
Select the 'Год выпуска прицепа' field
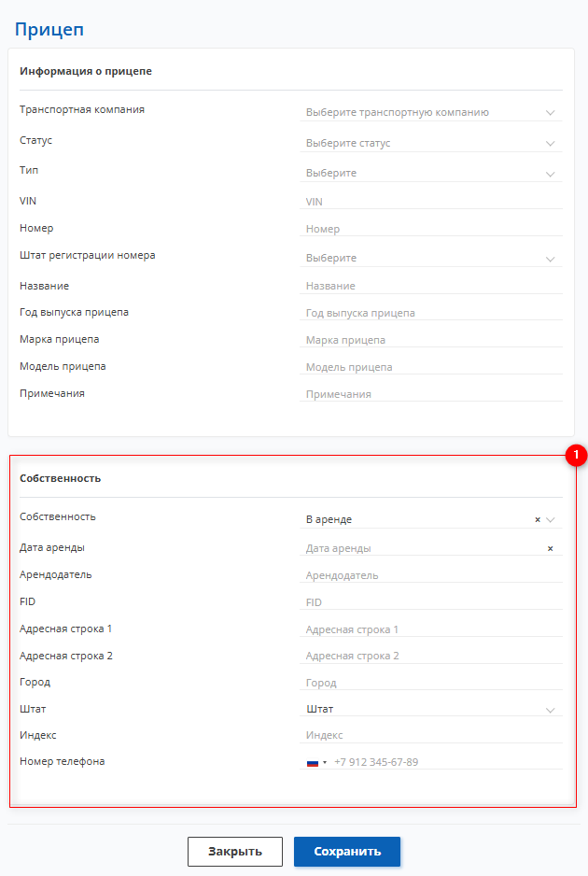click(433, 313)
